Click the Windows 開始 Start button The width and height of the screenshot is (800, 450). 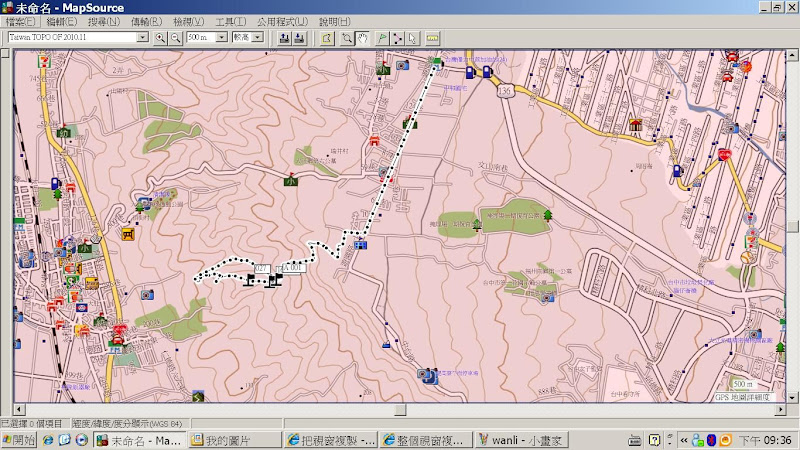19,440
